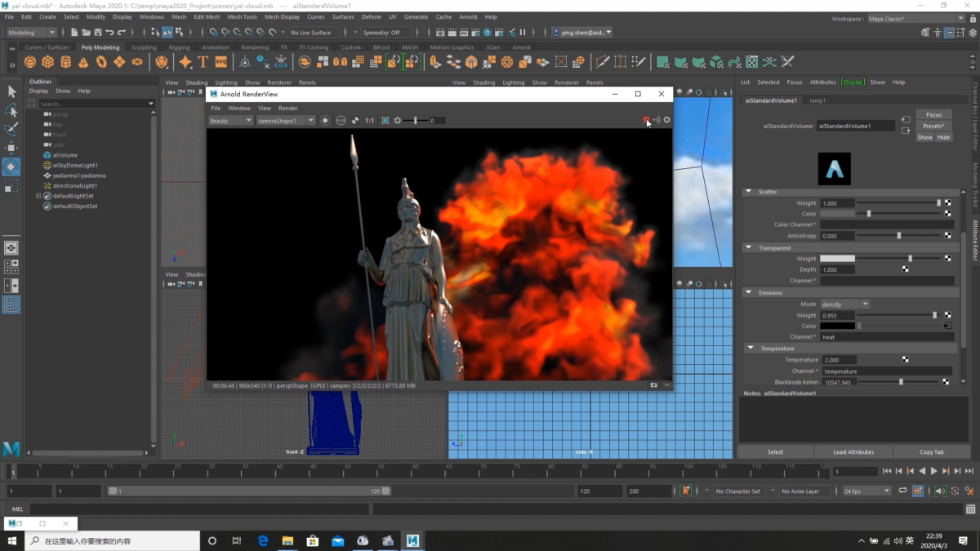Select the Paint Selection tool in toolbox
This screenshot has width=980, height=551.
point(11,129)
